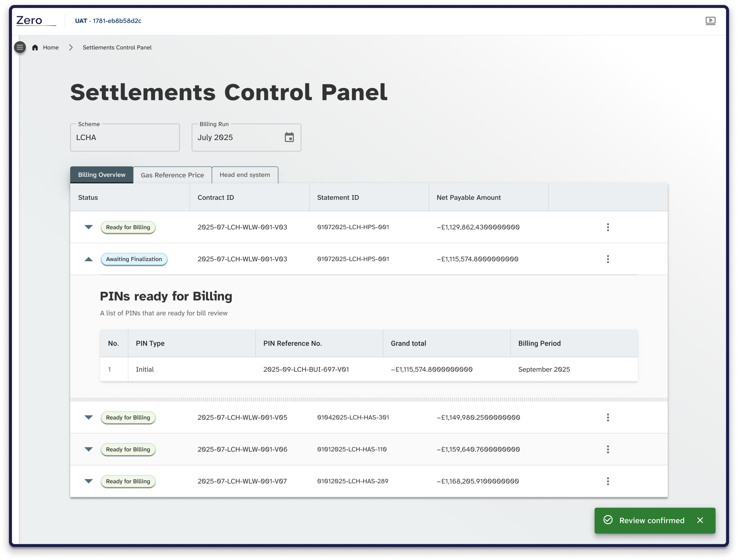The height and width of the screenshot is (560, 738).
Task: Select the Billing Overview tab
Action: tap(102, 175)
